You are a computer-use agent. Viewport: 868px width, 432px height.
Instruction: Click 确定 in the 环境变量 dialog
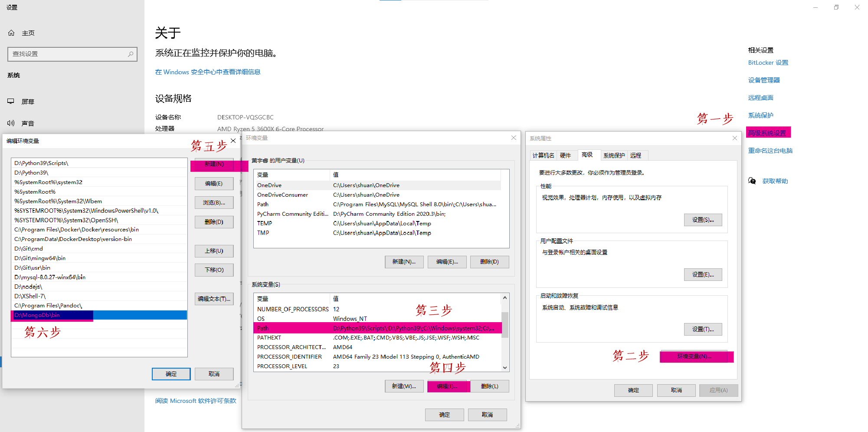coord(445,415)
